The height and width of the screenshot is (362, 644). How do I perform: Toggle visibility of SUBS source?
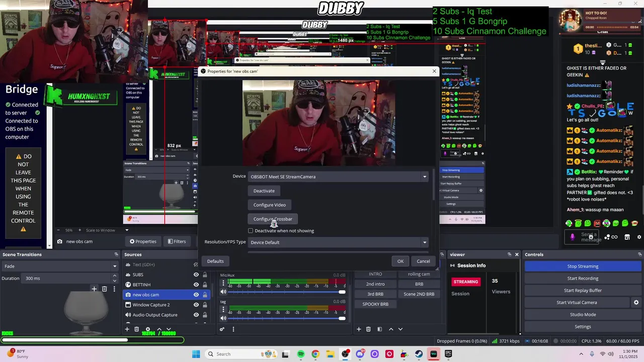196,275
